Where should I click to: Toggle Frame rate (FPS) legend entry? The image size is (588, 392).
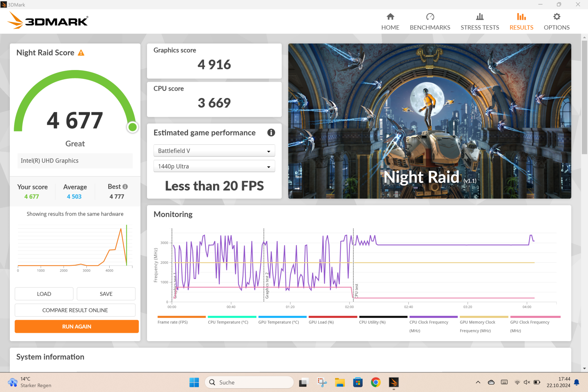(x=181, y=320)
